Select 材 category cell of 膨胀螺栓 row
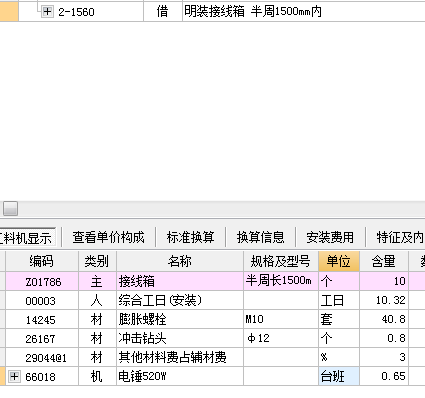Image resolution: width=425 pixels, height=398 pixels. pos(97,319)
